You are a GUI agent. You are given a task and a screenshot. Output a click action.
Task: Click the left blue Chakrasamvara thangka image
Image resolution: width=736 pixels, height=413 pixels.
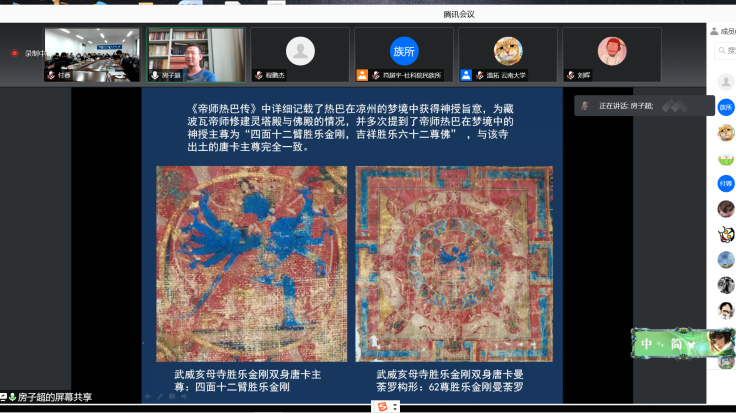point(251,262)
